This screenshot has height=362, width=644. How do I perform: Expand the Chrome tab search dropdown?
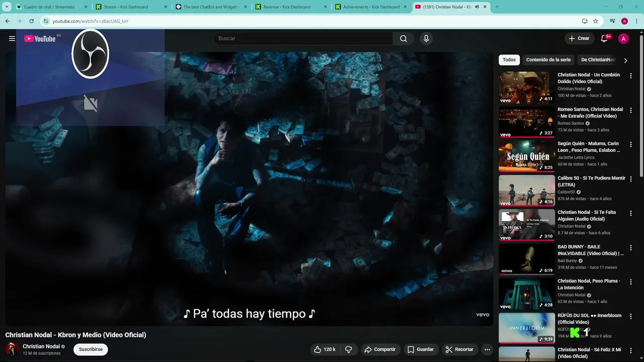(7, 7)
